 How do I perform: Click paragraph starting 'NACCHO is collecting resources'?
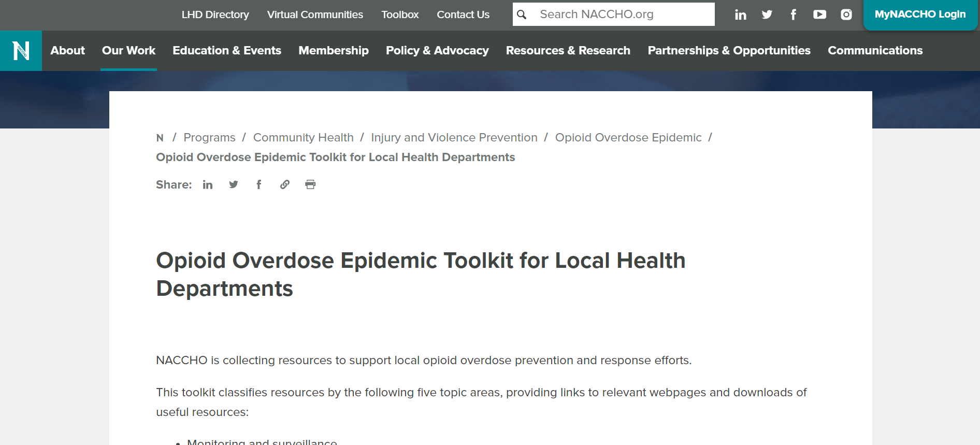(424, 361)
